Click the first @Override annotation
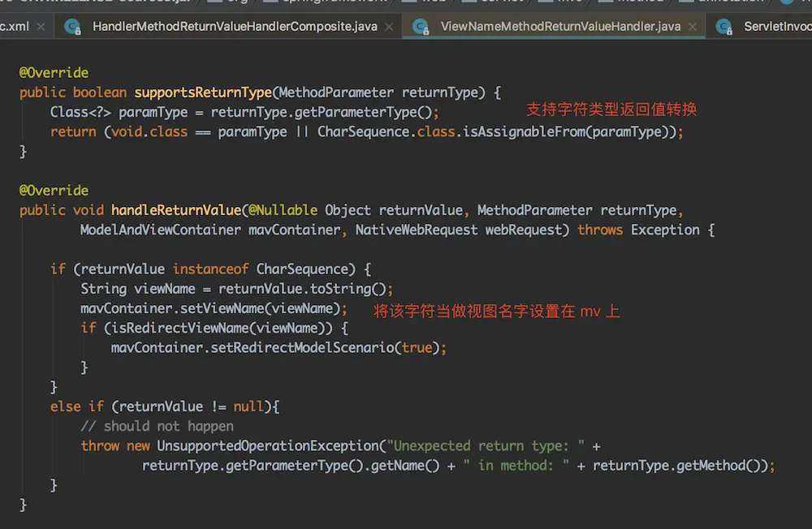The width and height of the screenshot is (812, 529). pyautogui.click(x=54, y=73)
